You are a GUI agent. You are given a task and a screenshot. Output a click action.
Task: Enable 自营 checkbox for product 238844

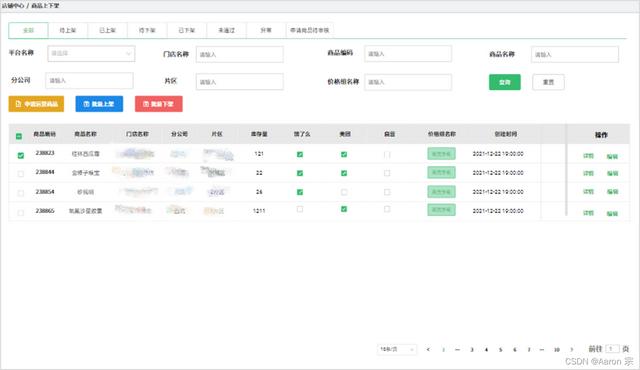387,173
